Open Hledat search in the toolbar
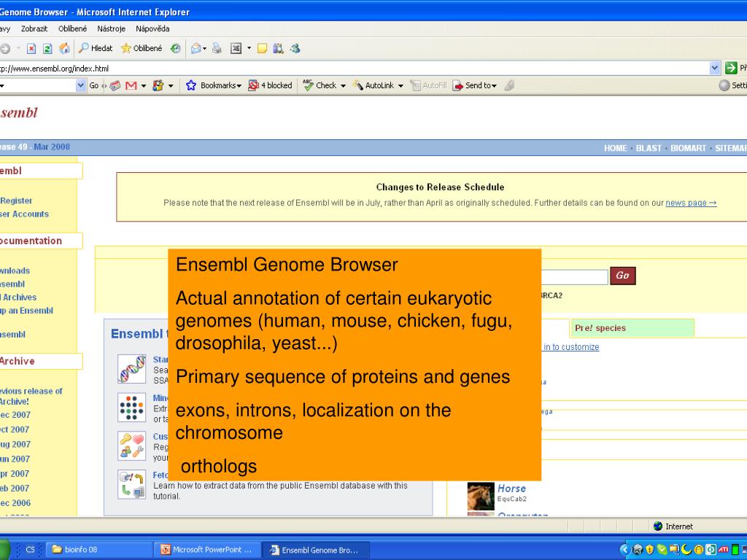The height and width of the screenshot is (560, 747). click(x=96, y=48)
